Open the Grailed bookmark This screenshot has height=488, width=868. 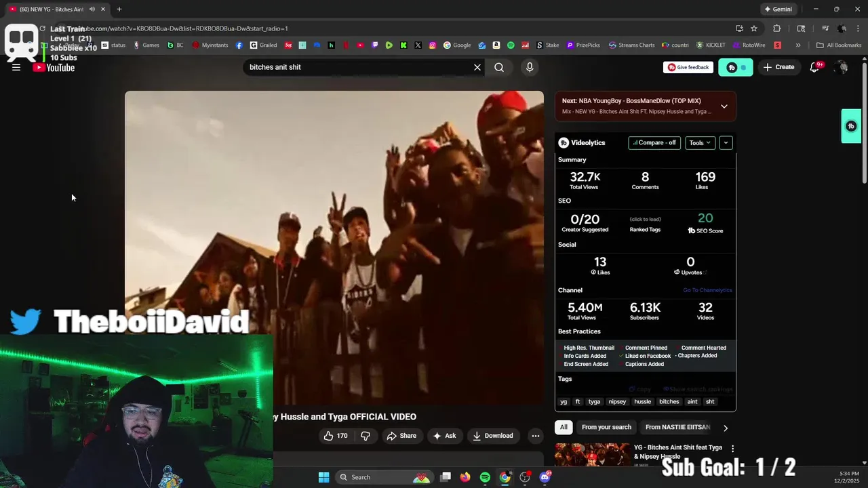click(x=263, y=45)
